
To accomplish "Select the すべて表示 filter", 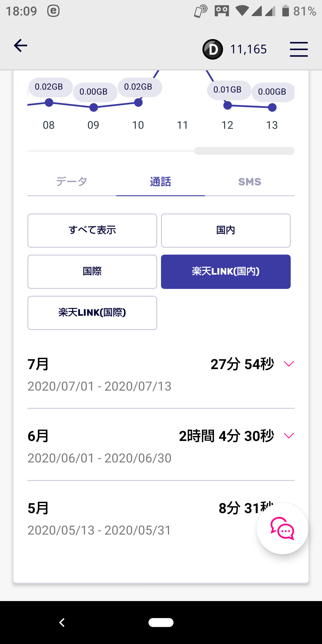I will 92,230.
